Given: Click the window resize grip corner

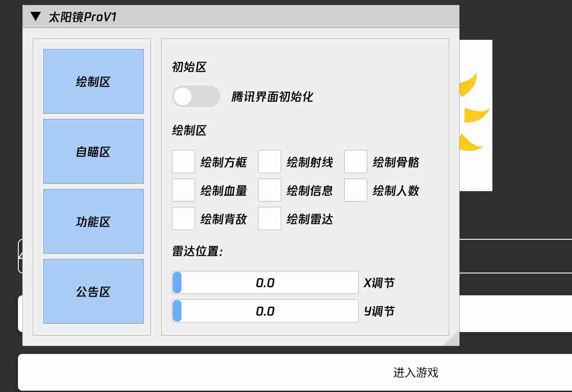Looking at the screenshot, I should (x=453, y=340).
